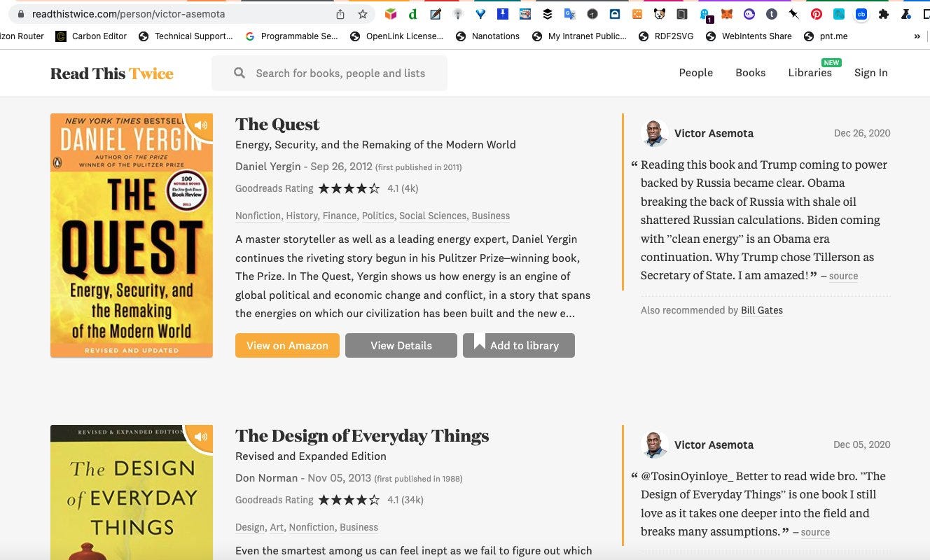Open the RDF2SVG bookmark
The width and height of the screenshot is (930, 560).
[666, 36]
